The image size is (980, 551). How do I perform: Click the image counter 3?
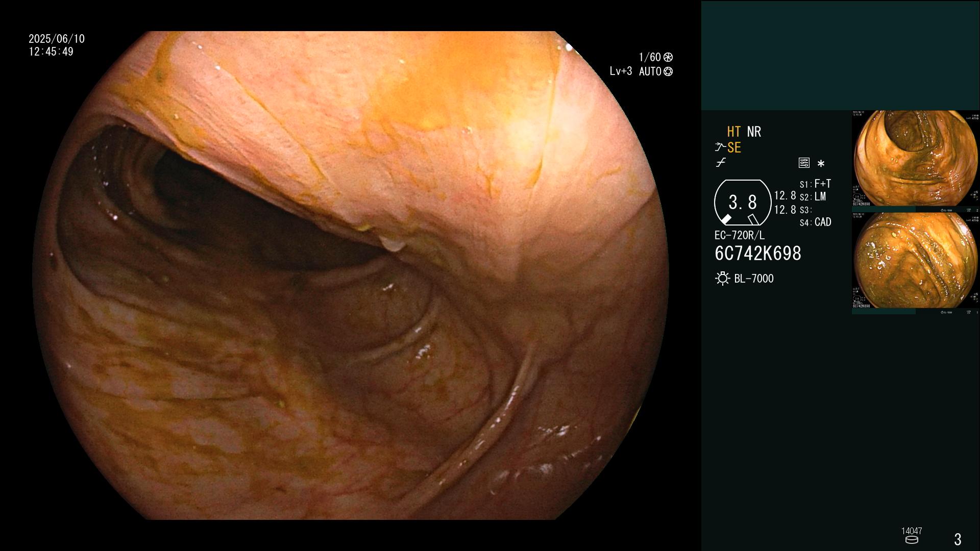pyautogui.click(x=958, y=539)
